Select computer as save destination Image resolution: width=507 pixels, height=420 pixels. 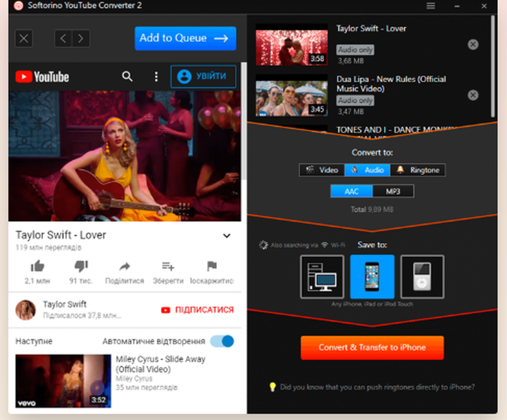(322, 277)
